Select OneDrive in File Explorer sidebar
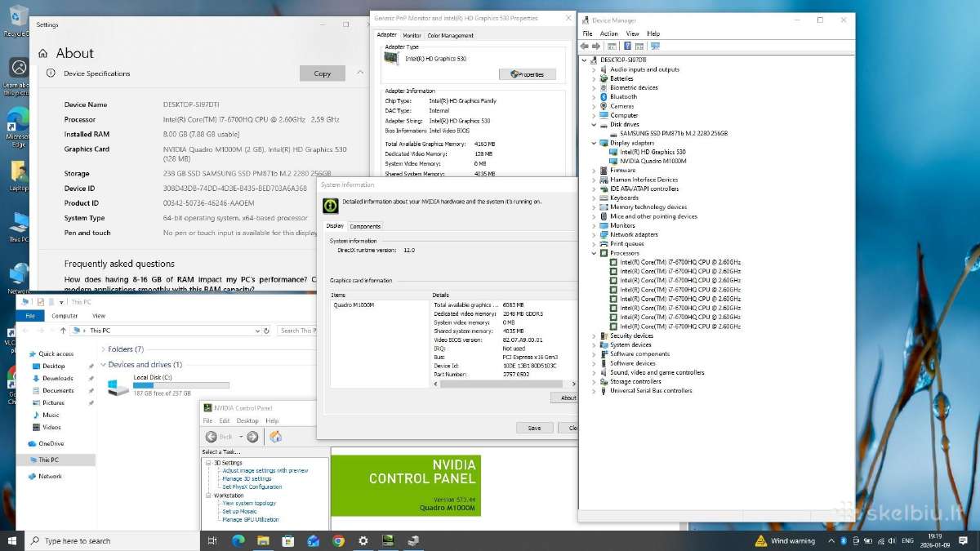The width and height of the screenshot is (980, 551). 51,443
